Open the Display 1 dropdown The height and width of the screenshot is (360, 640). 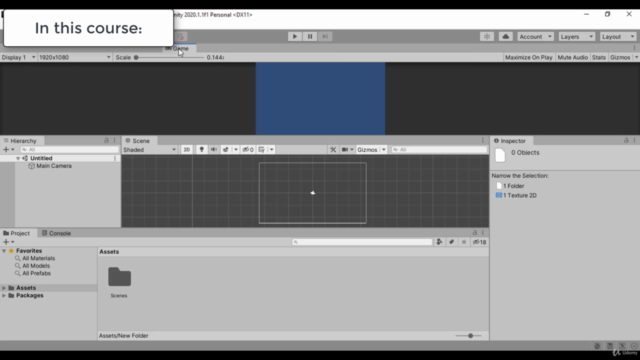(x=18, y=57)
